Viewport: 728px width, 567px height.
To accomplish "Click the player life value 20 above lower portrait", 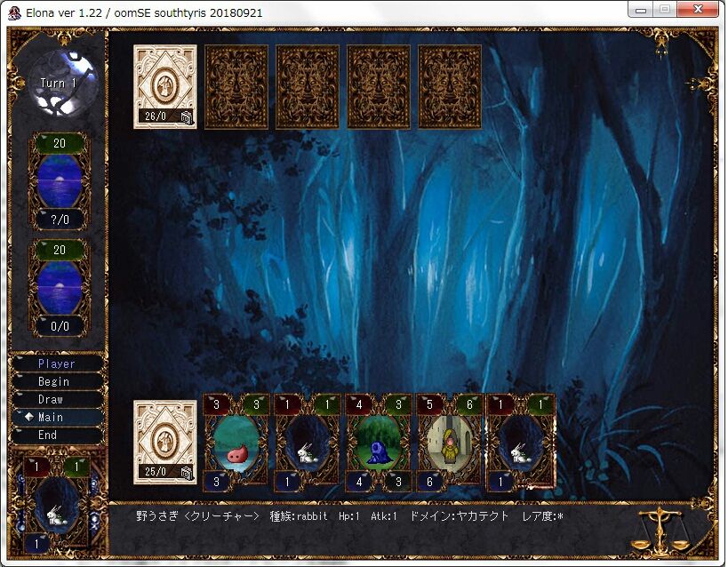I will click(60, 250).
